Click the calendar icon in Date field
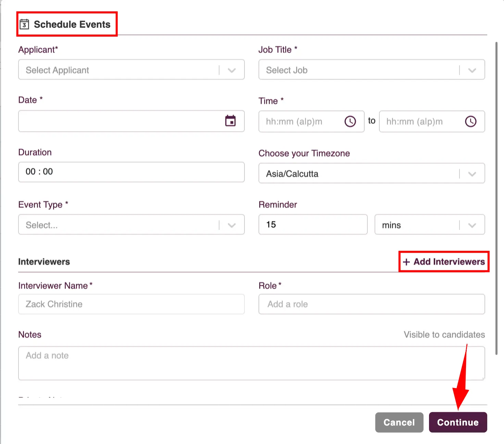 coord(230,121)
